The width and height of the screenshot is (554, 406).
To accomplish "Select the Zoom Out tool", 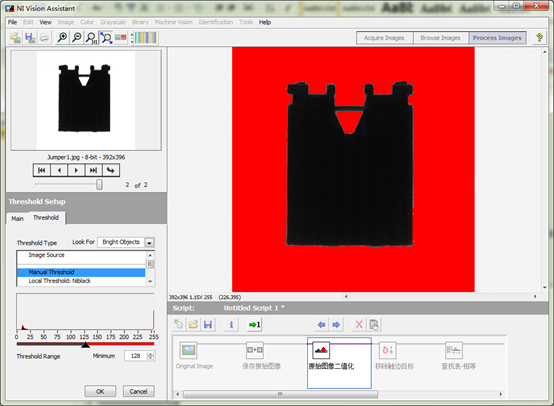I will (77, 37).
